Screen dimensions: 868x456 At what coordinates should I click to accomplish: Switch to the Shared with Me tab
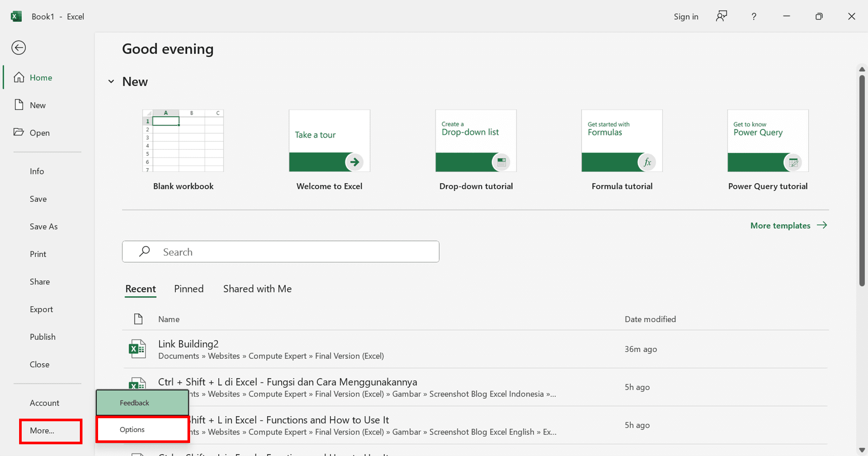[x=257, y=289]
